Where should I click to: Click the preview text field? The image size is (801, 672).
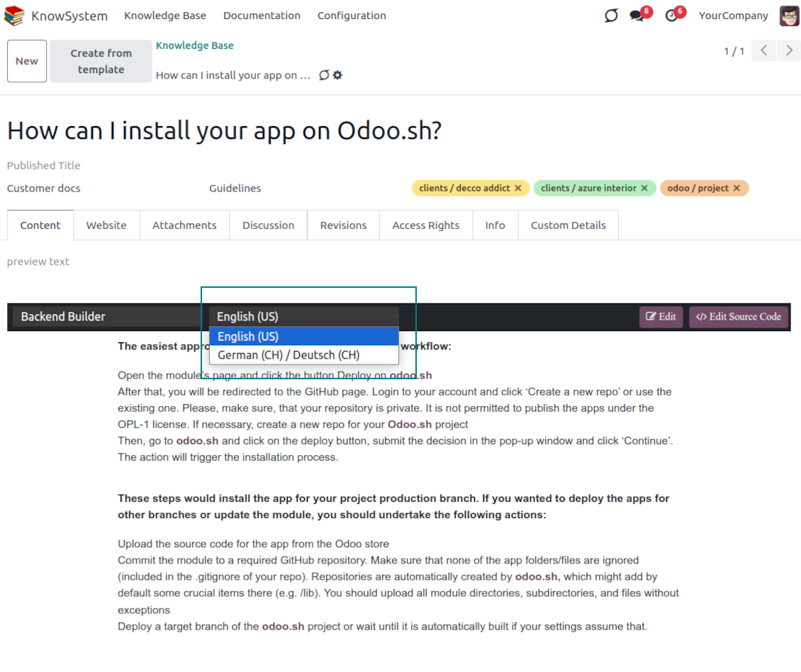[38, 262]
